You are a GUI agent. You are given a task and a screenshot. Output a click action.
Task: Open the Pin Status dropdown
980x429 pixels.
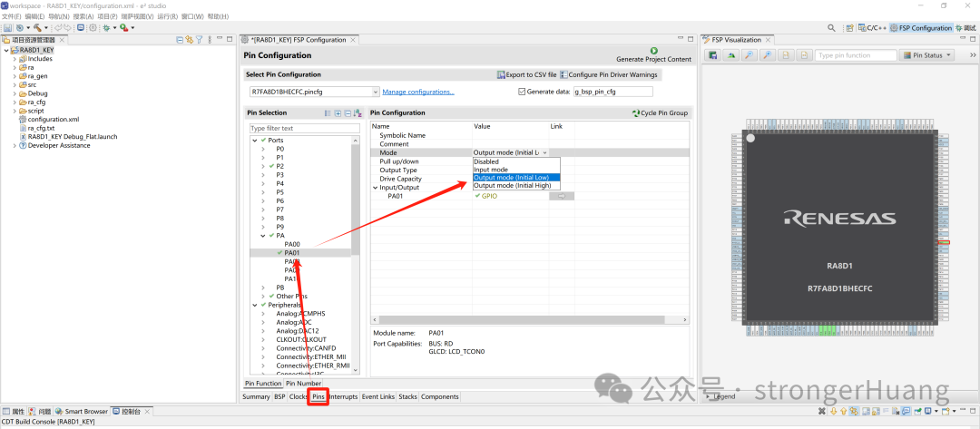(926, 55)
